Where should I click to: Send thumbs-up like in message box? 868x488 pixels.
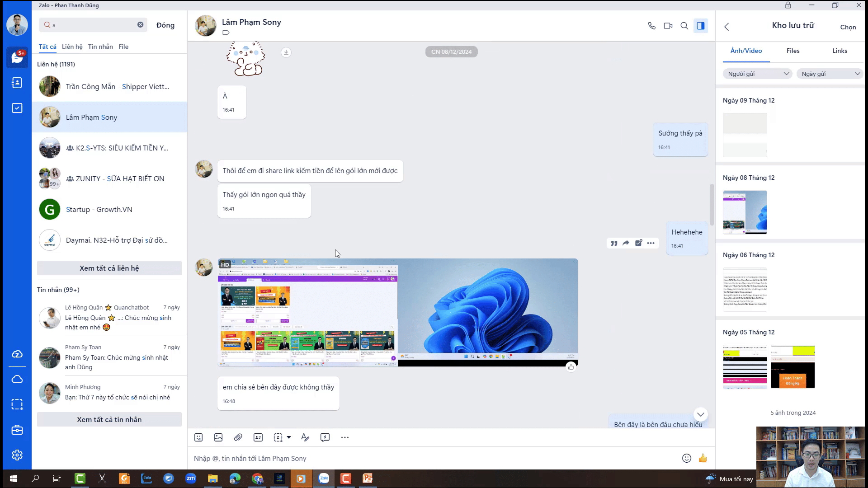[703, 458]
